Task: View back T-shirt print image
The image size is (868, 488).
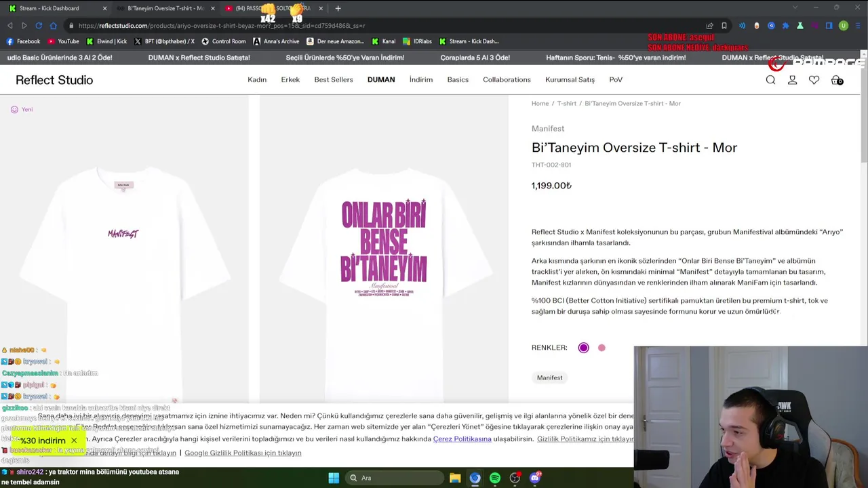Action: click(x=384, y=249)
